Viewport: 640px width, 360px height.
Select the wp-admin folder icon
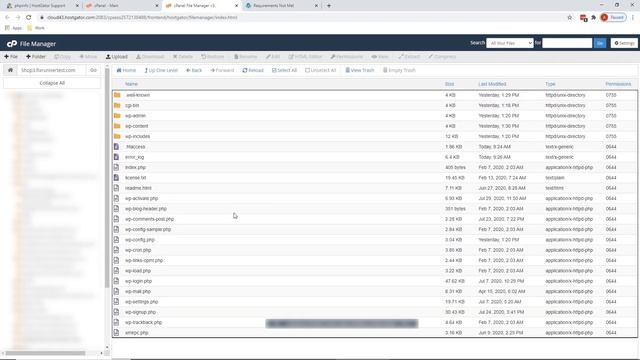(117, 116)
